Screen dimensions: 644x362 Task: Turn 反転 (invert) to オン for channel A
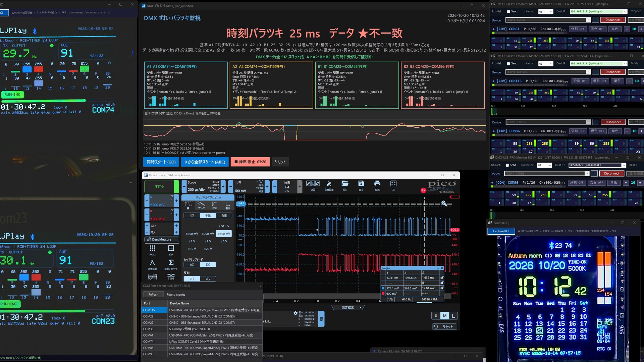208,279
